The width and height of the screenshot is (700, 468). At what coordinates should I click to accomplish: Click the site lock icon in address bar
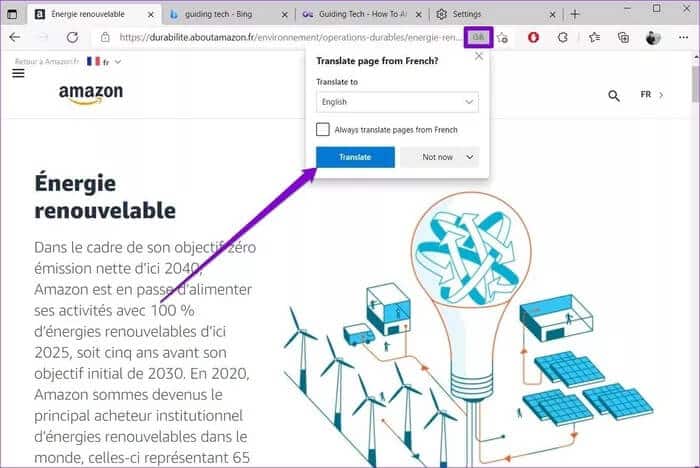(x=105, y=38)
